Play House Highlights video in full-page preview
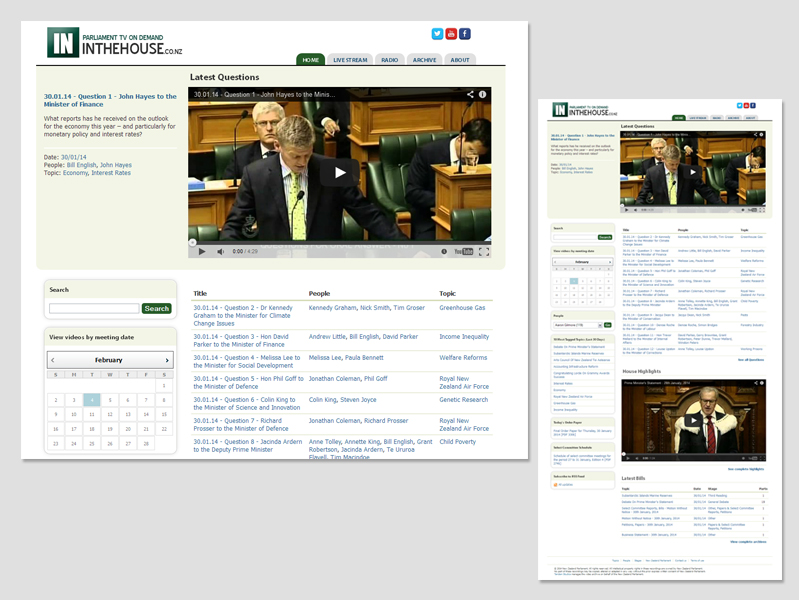The image size is (799, 600). pyautogui.click(x=693, y=420)
